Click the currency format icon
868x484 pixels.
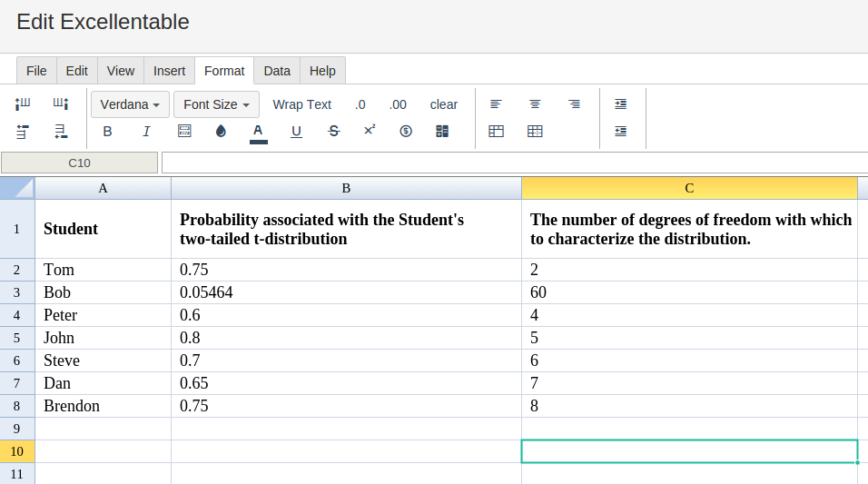[x=406, y=132]
